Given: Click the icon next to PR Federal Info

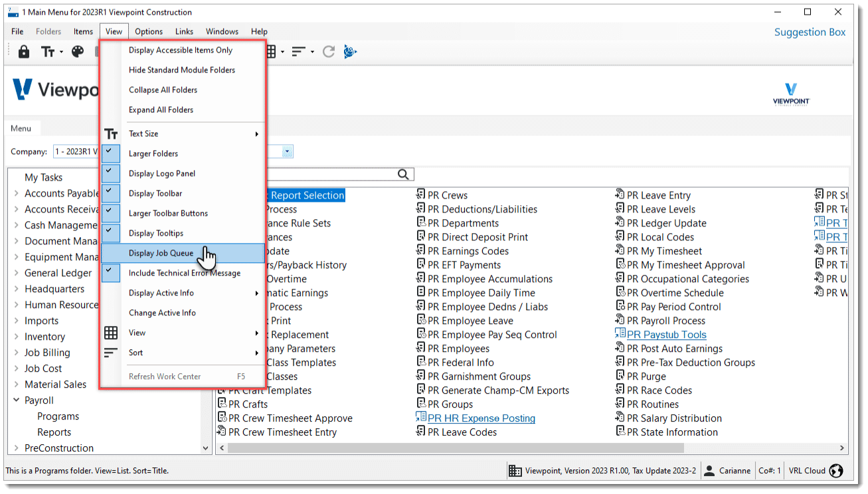Looking at the screenshot, I should point(421,362).
